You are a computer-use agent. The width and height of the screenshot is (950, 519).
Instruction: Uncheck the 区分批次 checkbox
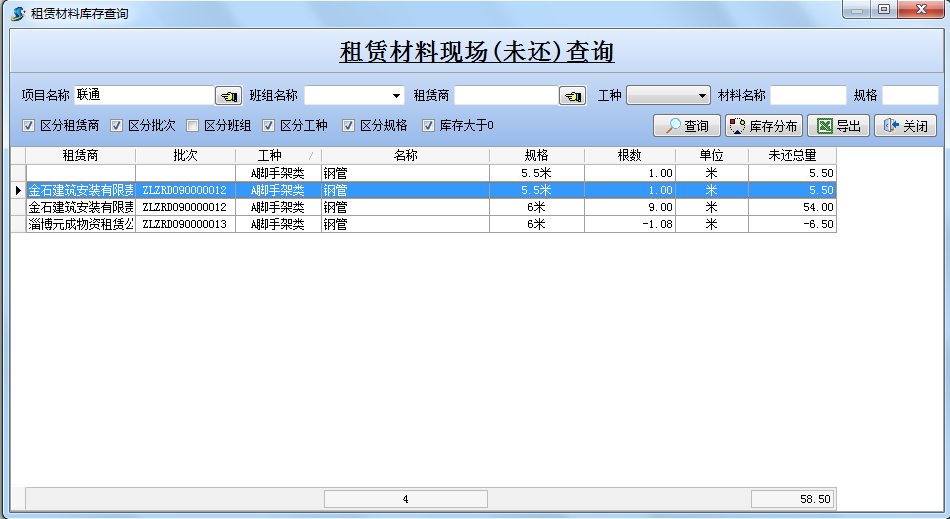tap(117, 126)
